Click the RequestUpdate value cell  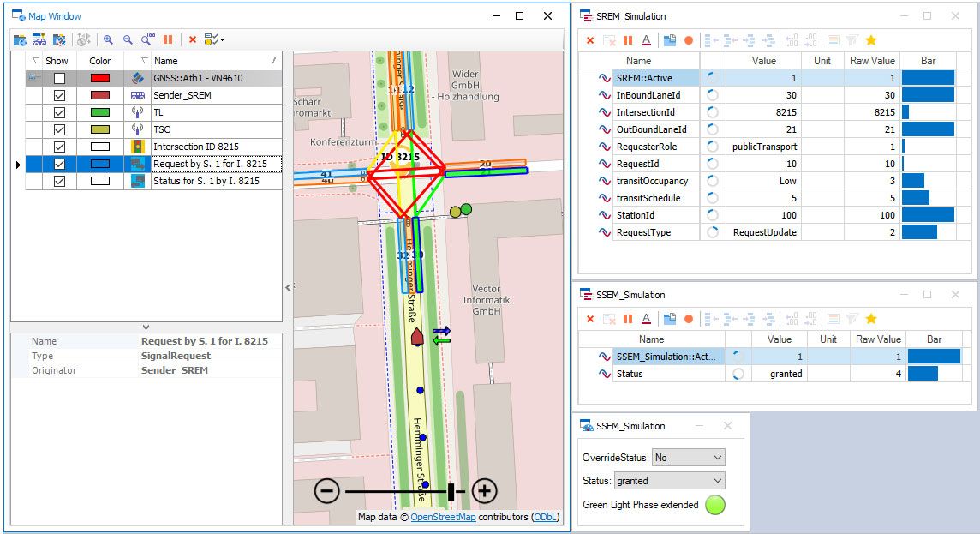764,232
